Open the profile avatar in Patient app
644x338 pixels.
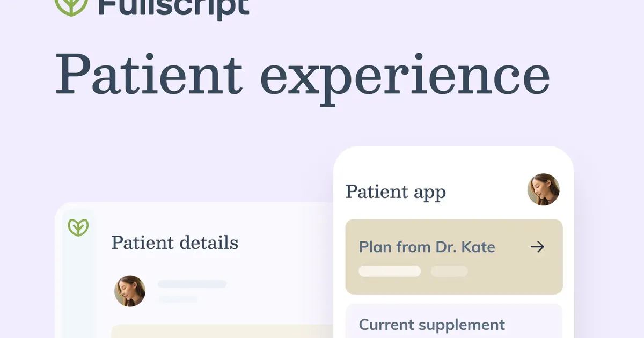pos(544,189)
